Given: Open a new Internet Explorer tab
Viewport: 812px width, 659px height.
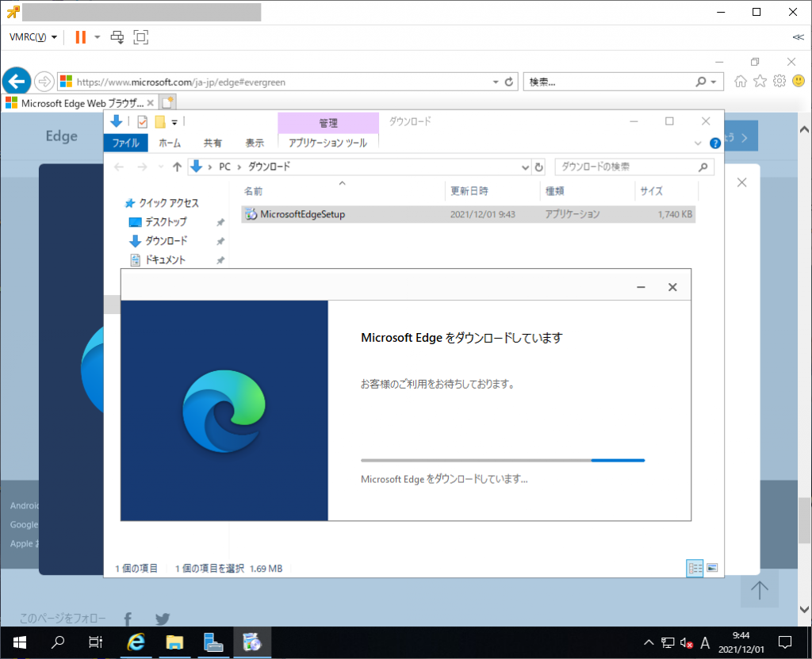Looking at the screenshot, I should pyautogui.click(x=167, y=102).
